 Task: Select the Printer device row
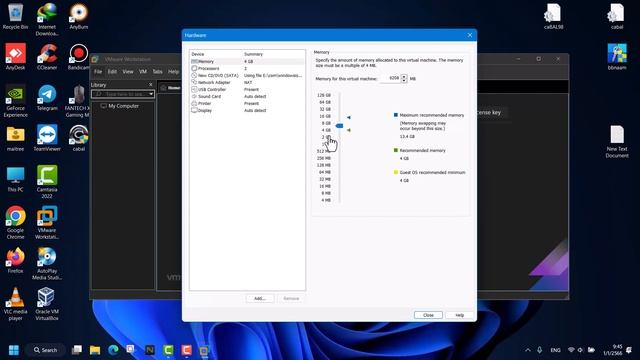coord(247,103)
